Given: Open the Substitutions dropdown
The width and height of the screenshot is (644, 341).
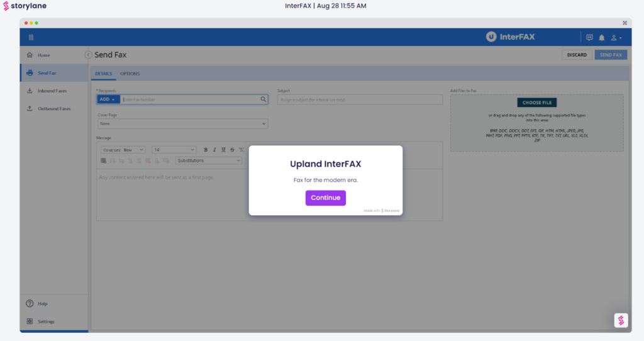Looking at the screenshot, I should tap(208, 160).
